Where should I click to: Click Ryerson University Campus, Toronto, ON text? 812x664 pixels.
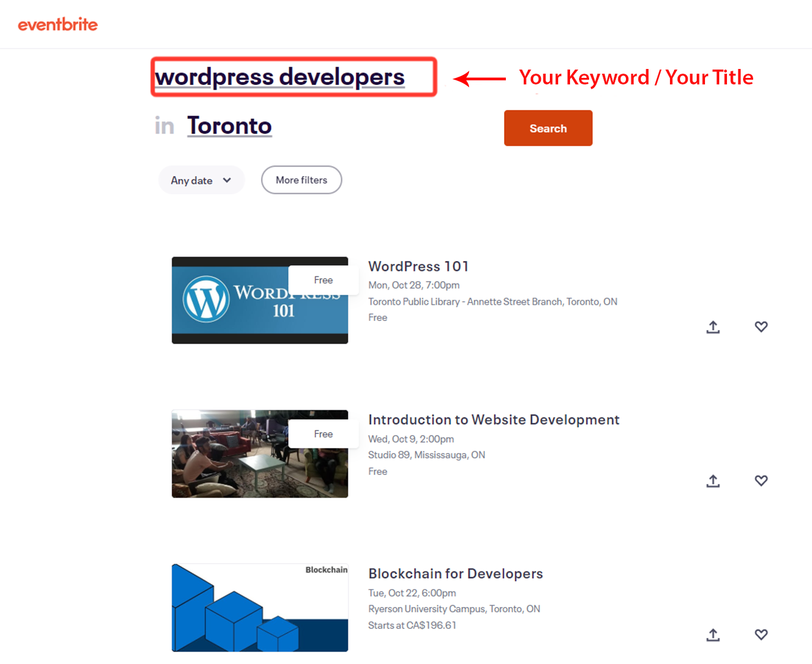point(454,609)
